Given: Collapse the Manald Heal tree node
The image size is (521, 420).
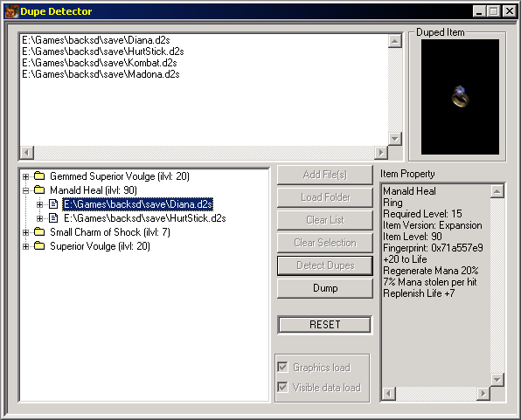Looking at the screenshot, I should pyautogui.click(x=25, y=190).
